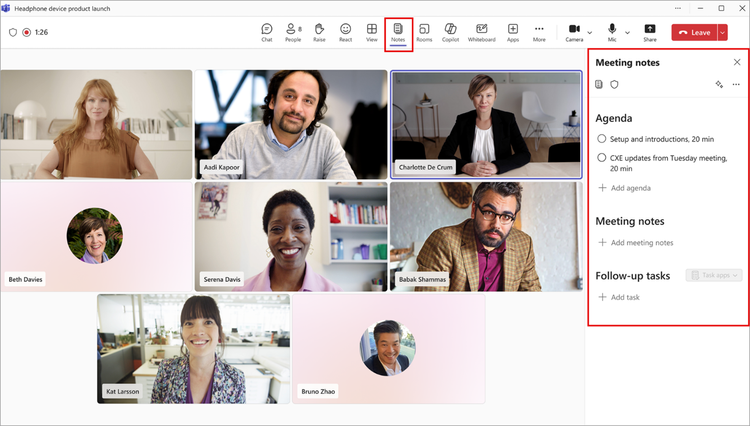This screenshot has width=750, height=426.
Task: Select Charlotte De Crum's video tile
Action: coord(486,124)
